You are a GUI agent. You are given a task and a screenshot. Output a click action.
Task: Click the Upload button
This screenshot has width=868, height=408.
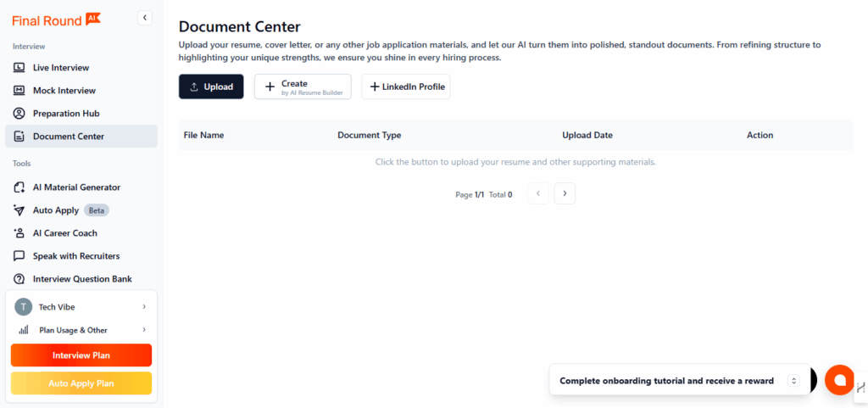[x=211, y=87]
